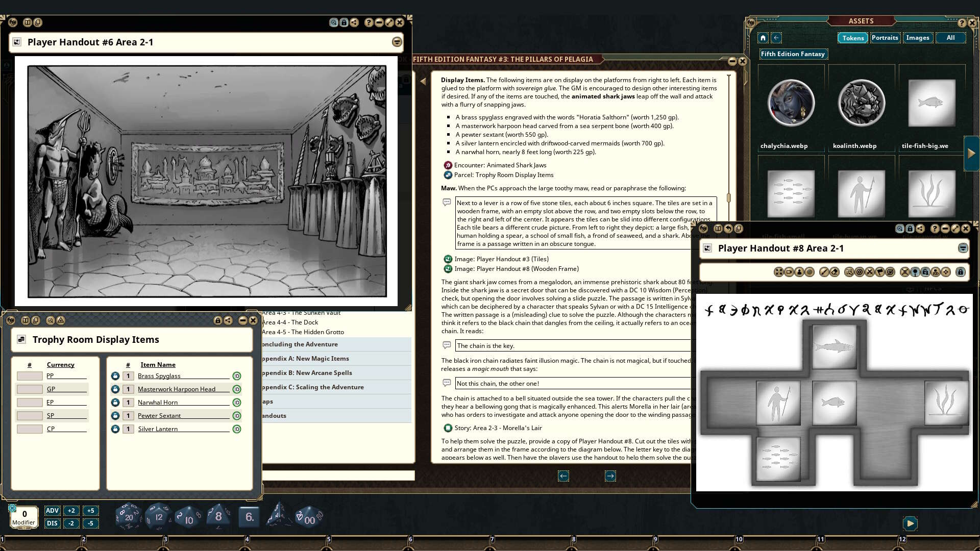980x551 pixels.
Task: Open Handout #8 header dropdown menu
Action: pos(963,248)
